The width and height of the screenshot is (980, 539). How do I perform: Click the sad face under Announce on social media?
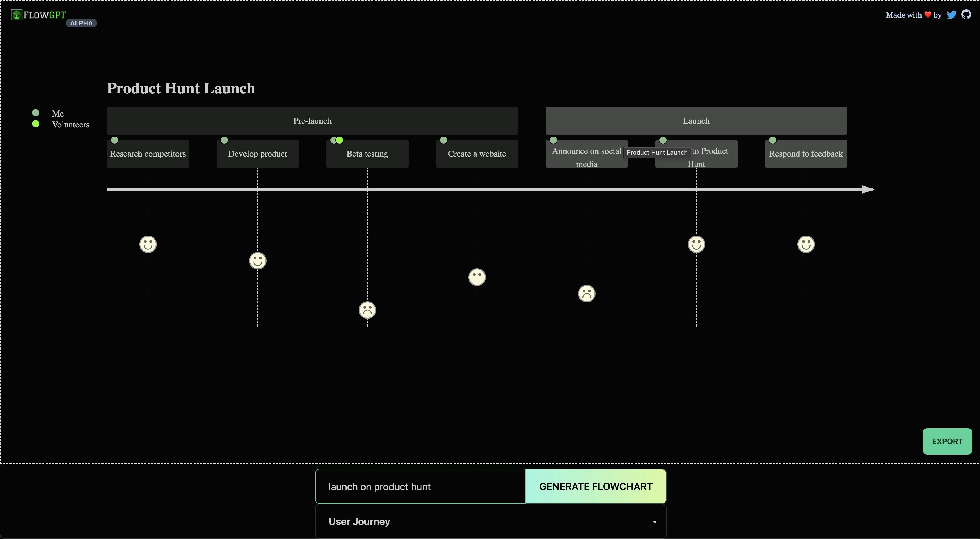click(x=586, y=294)
